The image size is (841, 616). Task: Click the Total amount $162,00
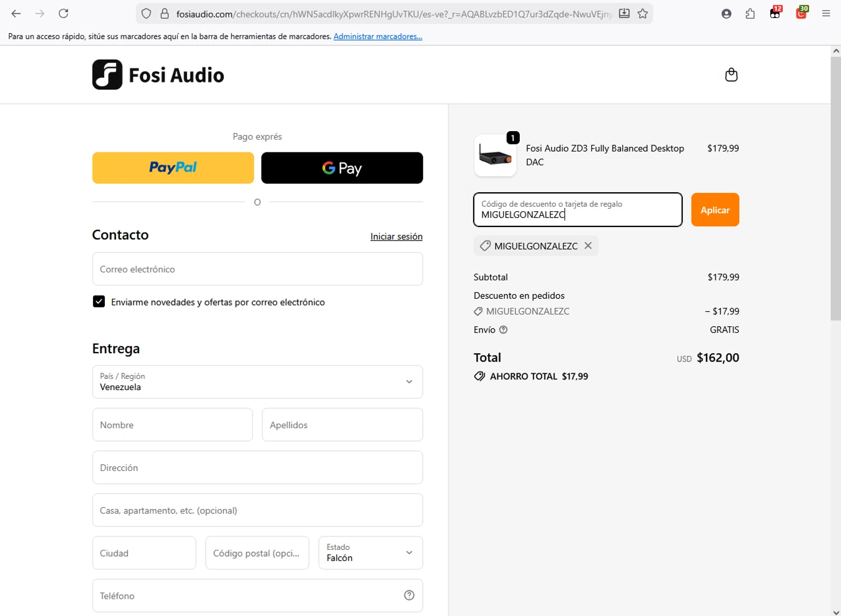[x=718, y=358]
